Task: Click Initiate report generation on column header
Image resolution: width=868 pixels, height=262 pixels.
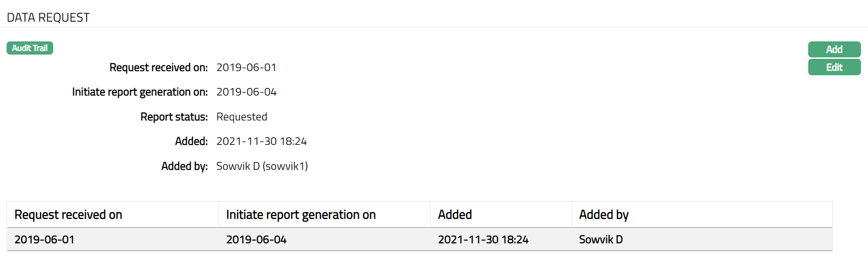Action: [301, 214]
